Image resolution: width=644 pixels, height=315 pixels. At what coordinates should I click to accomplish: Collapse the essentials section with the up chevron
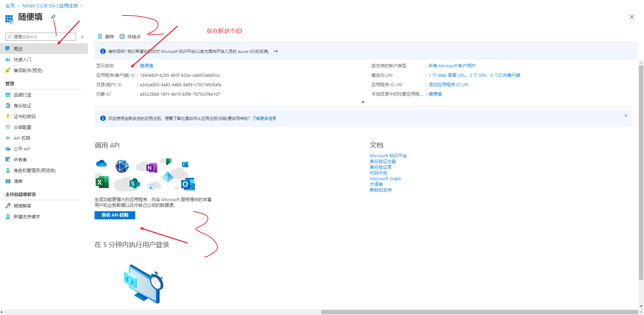363,102
